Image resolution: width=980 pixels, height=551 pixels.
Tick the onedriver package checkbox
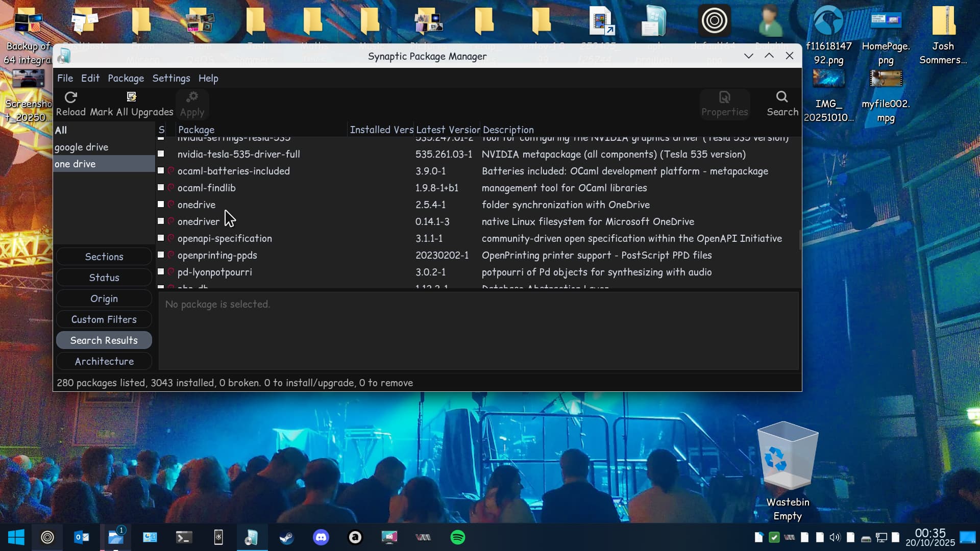(x=161, y=221)
